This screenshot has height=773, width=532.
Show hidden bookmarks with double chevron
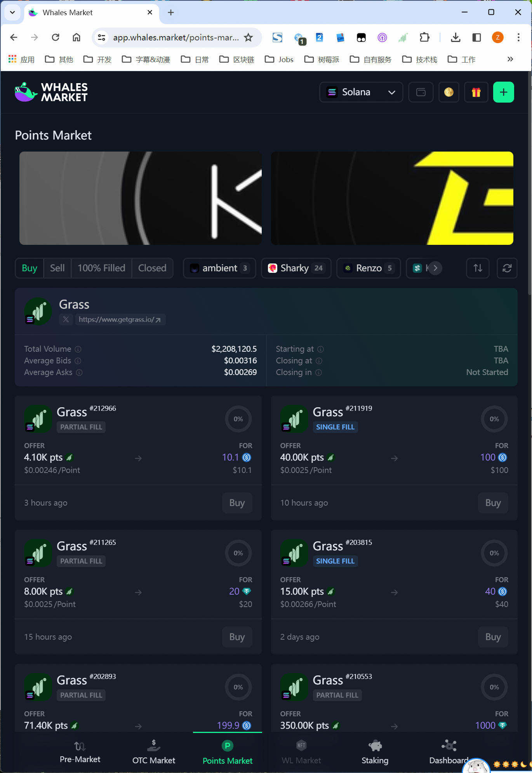pos(510,59)
